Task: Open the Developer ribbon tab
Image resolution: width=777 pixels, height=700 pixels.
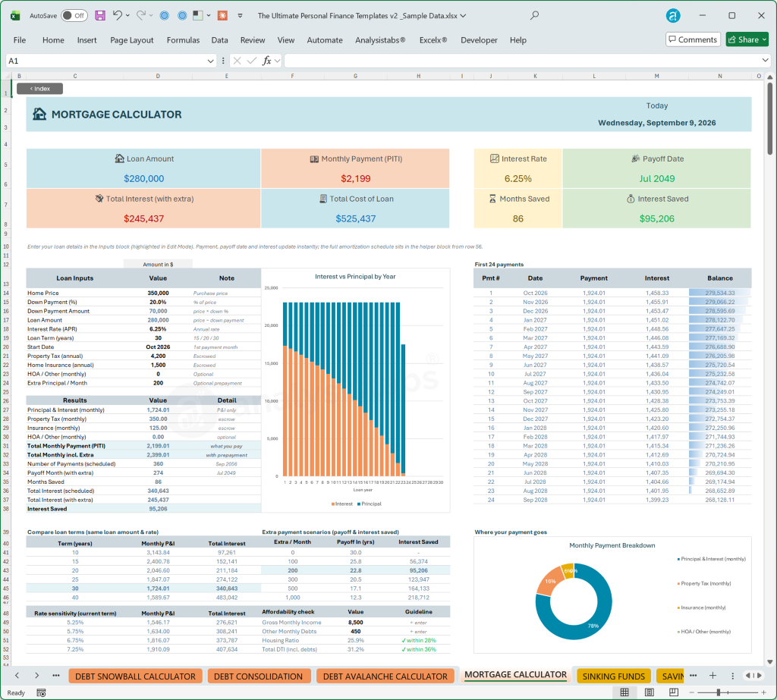Action: pyautogui.click(x=479, y=40)
